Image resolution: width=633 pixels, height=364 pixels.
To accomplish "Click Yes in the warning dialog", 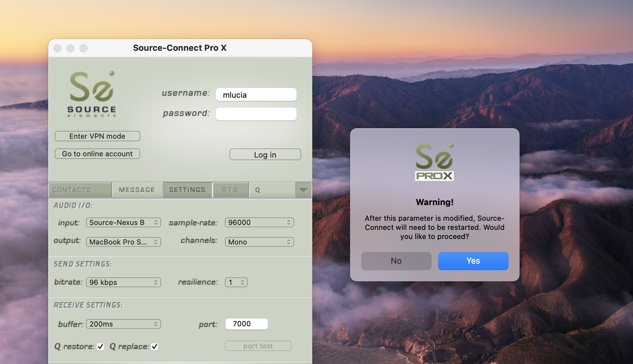I will tap(473, 261).
